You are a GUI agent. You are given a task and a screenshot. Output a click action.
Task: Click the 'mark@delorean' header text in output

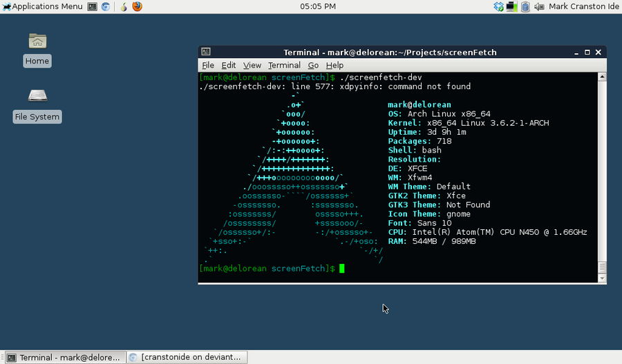coord(420,105)
